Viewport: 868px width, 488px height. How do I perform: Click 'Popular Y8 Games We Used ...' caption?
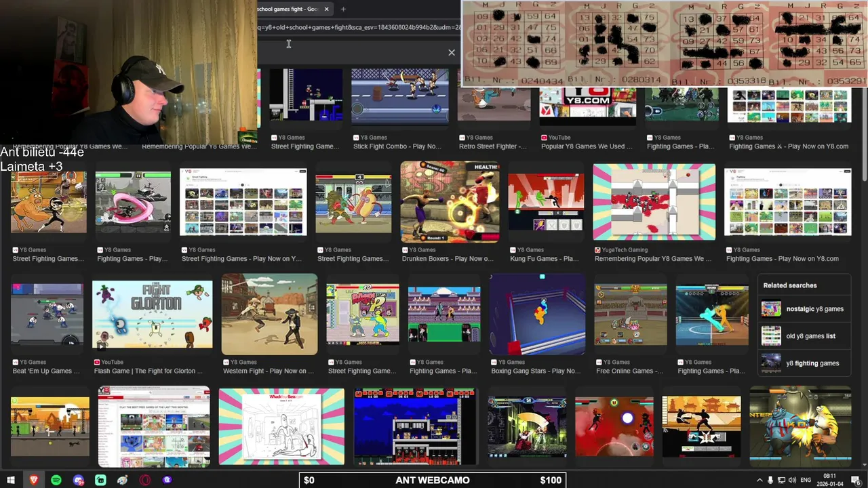587,146
